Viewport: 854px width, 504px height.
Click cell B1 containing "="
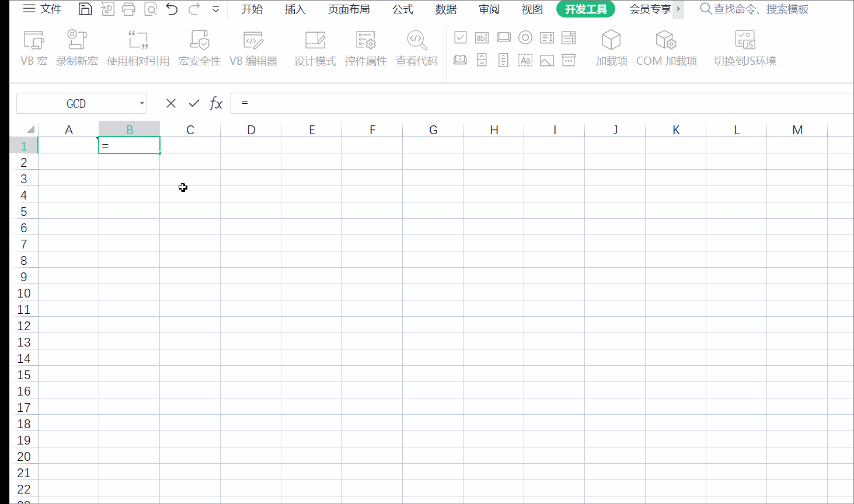[x=130, y=145]
